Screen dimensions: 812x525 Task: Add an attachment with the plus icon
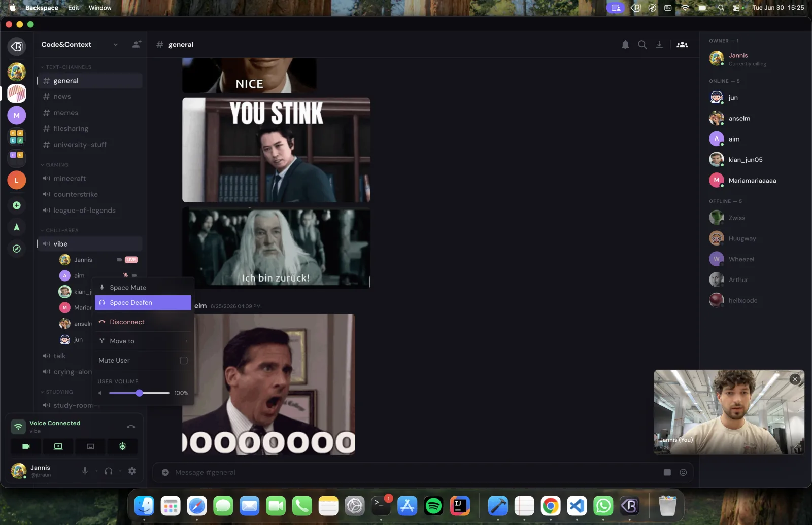(x=165, y=472)
